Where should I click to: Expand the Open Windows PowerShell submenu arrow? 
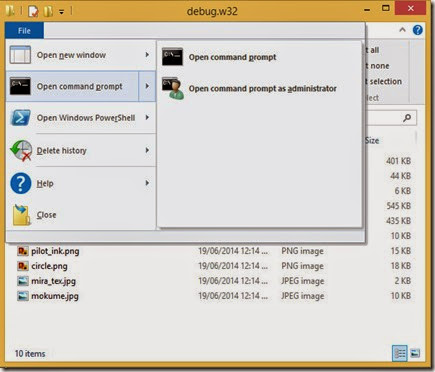pyautogui.click(x=147, y=118)
